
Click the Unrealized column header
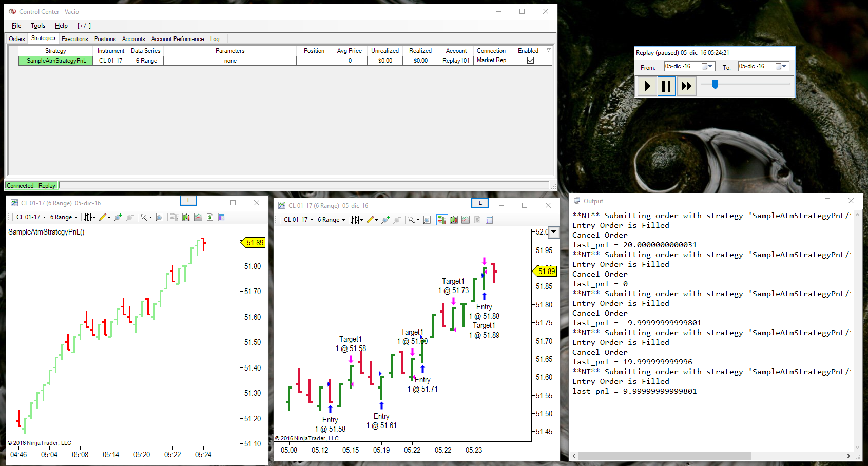385,51
